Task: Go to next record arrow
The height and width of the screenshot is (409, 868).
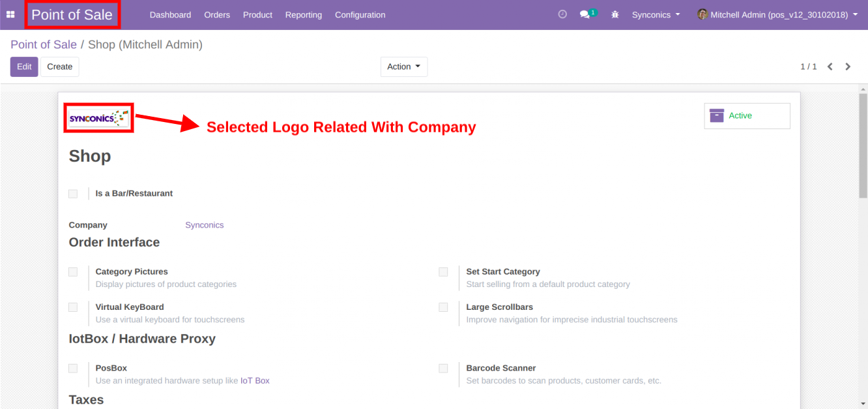Action: pyautogui.click(x=848, y=67)
